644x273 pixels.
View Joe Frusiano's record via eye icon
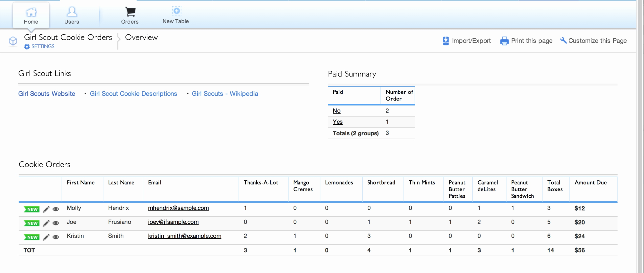(x=56, y=223)
